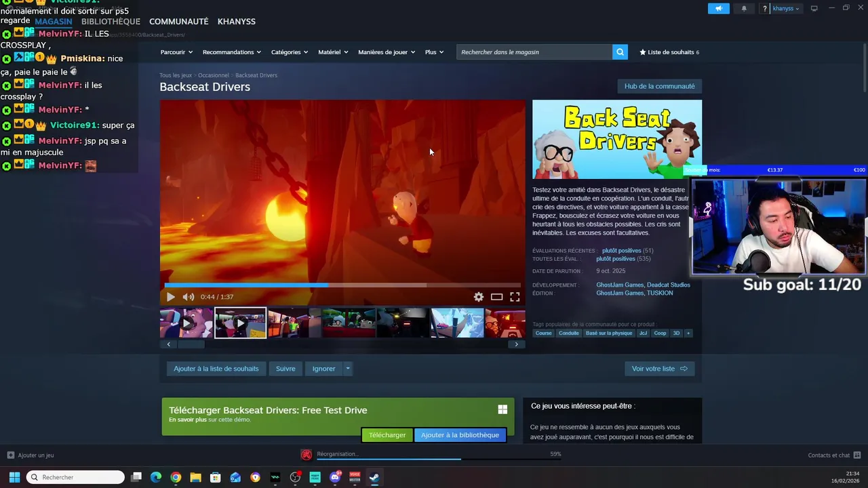The height and width of the screenshot is (488, 868).
Task: Click the magnifier search button in store bar
Action: [620, 52]
